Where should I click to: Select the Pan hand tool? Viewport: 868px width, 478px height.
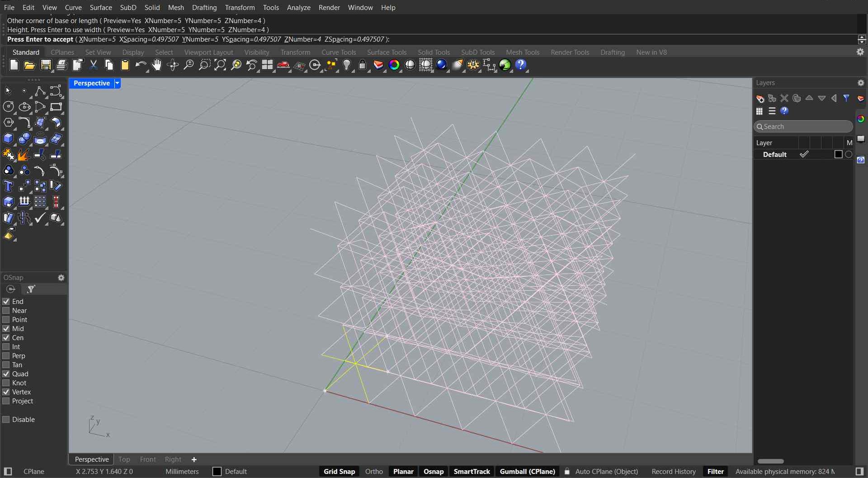[x=156, y=65]
